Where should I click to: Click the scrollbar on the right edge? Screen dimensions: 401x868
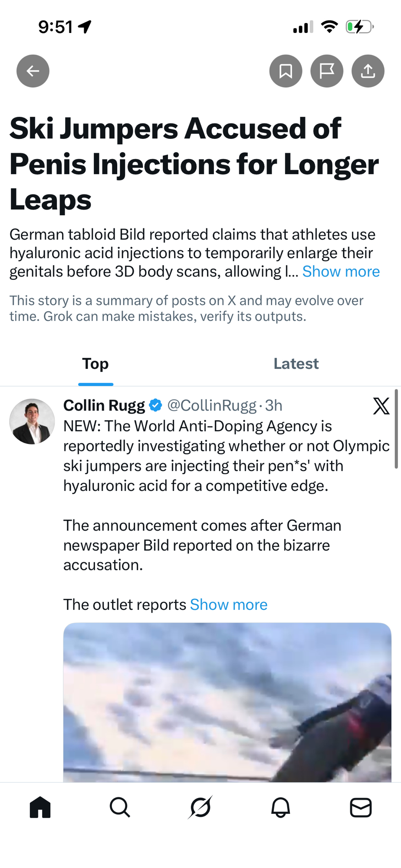396,429
